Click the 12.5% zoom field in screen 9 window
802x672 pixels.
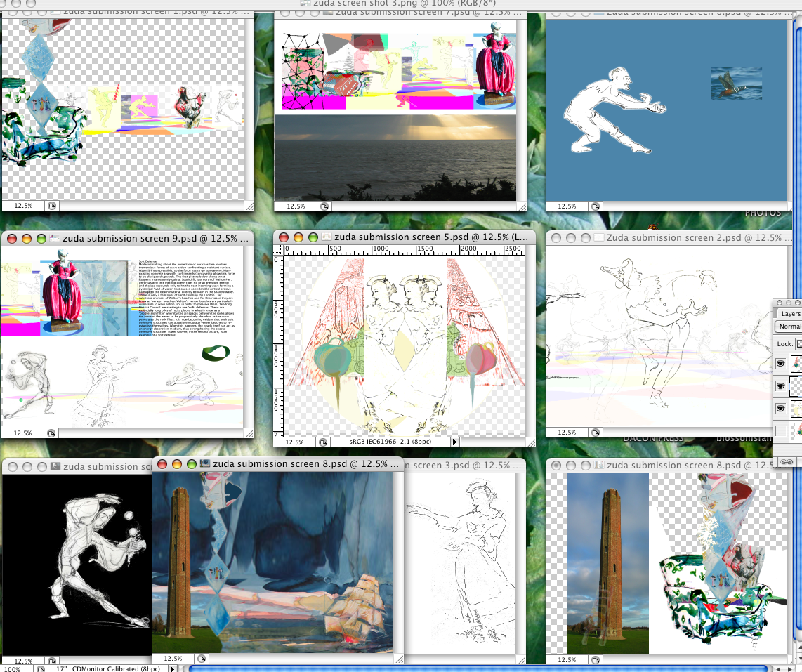coord(23,434)
